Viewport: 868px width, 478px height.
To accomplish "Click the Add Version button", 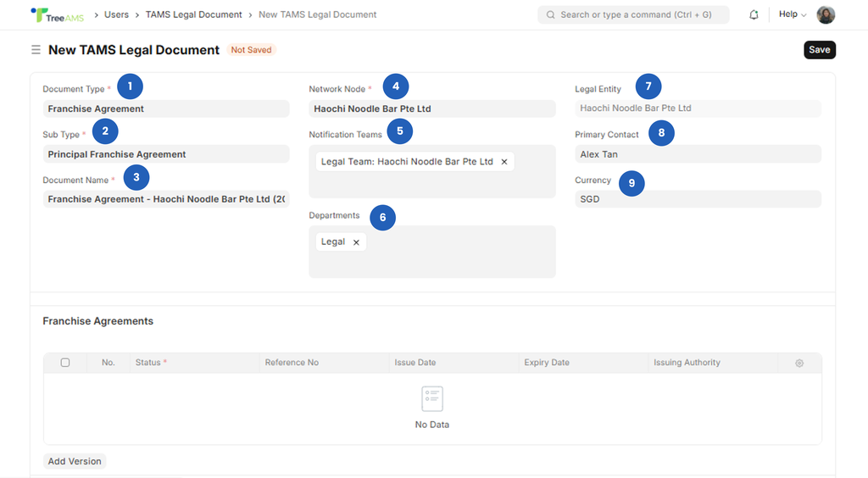I will point(75,462).
